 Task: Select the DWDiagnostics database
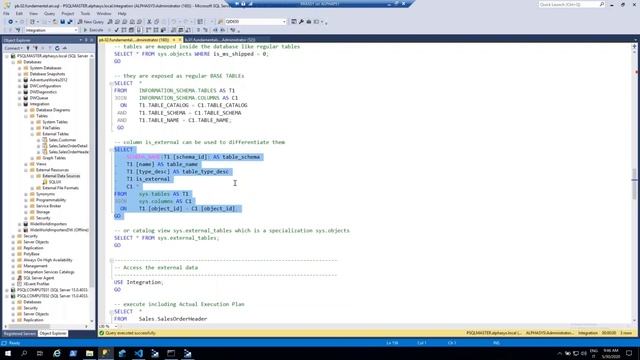pos(43,92)
